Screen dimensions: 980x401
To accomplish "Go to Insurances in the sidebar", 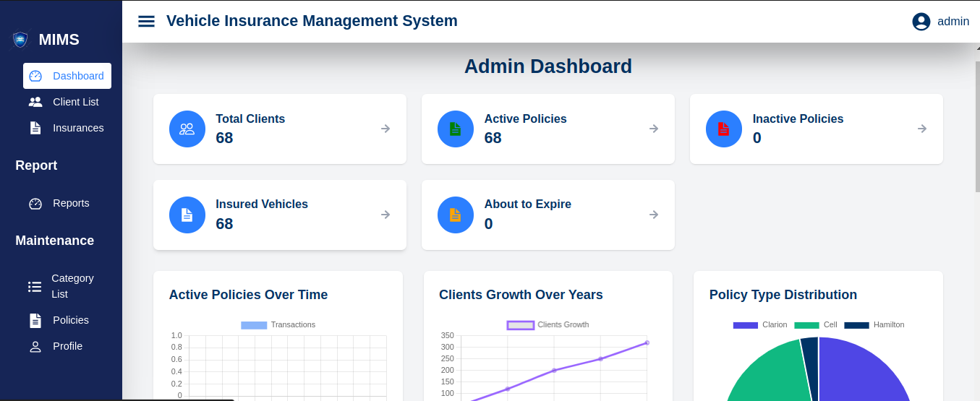I will coord(77,128).
